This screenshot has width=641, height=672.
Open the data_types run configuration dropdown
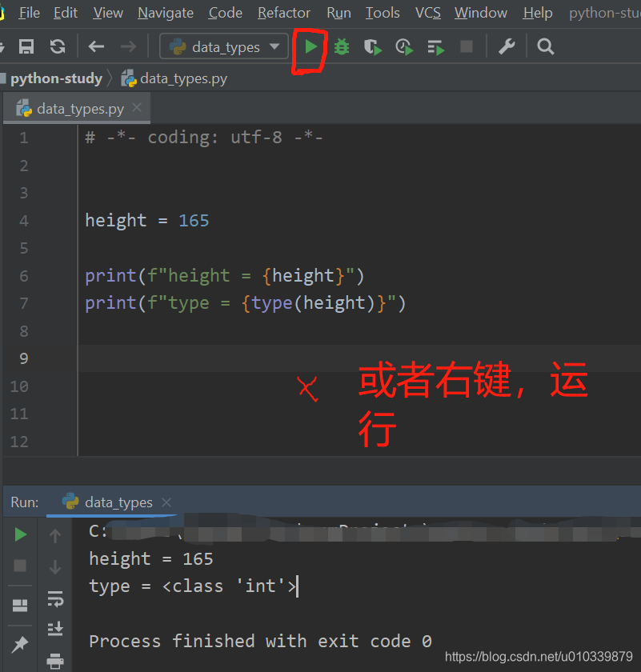224,46
